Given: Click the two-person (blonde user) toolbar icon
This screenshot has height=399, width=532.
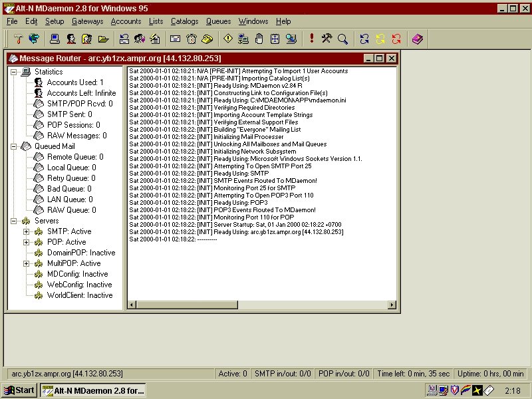Looking at the screenshot, I should tap(87, 39).
